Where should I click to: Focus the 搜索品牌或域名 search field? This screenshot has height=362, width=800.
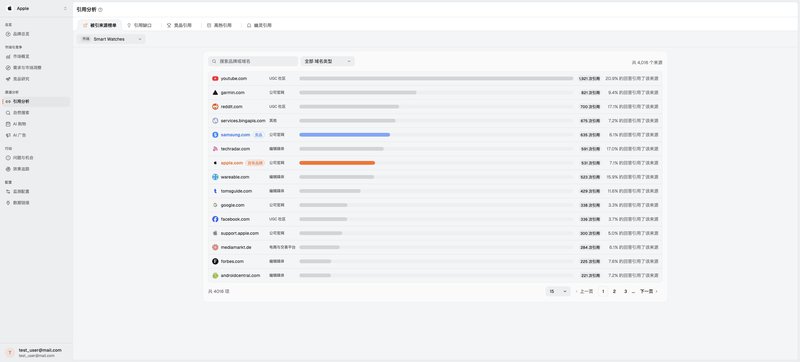point(253,61)
